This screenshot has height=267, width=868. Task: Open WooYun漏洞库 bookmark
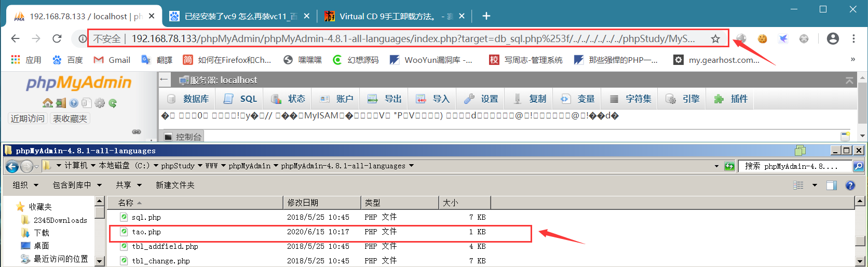431,60
